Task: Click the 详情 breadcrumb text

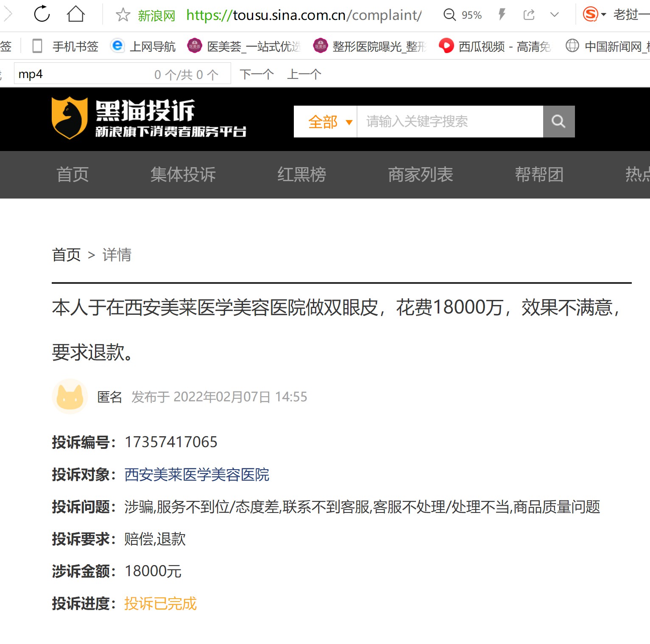Action: pyautogui.click(x=117, y=255)
